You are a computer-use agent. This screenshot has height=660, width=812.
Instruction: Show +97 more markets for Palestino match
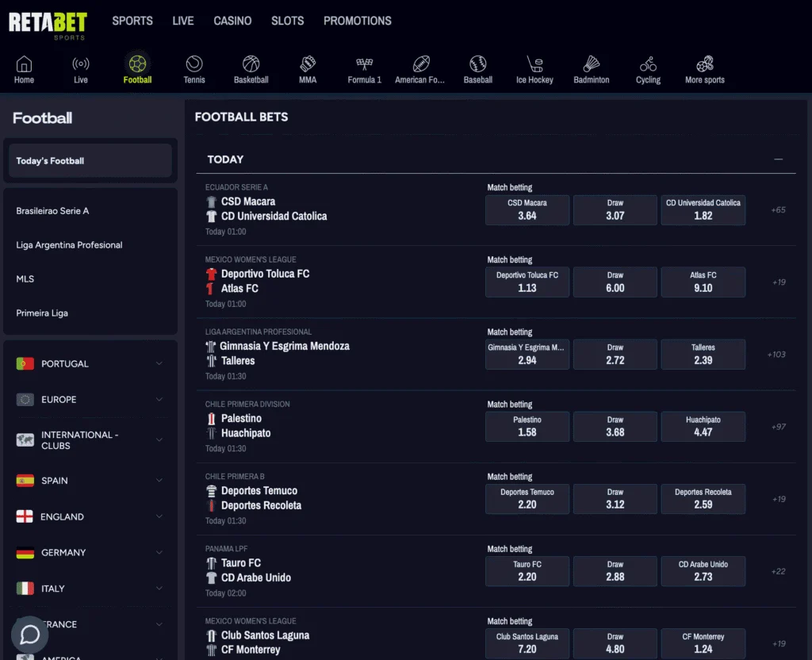tap(778, 426)
